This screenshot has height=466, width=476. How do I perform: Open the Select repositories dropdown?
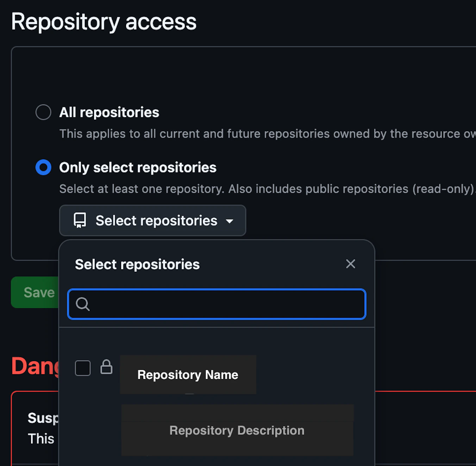tap(152, 221)
